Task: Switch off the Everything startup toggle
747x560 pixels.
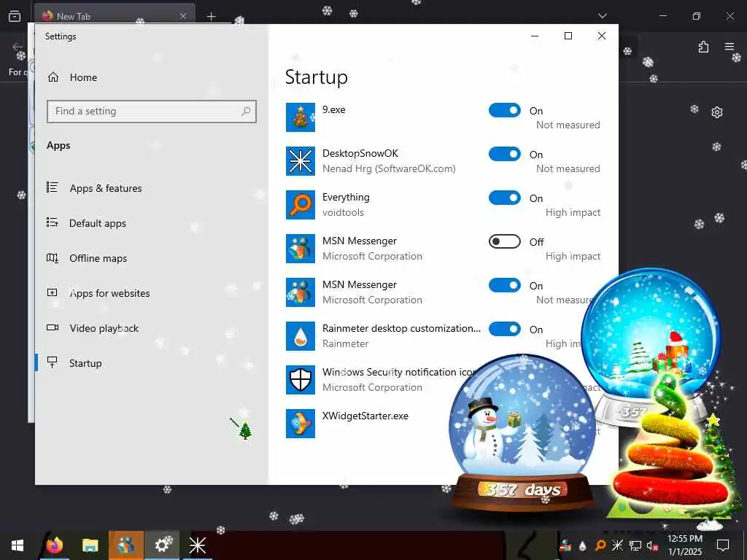Action: click(505, 198)
